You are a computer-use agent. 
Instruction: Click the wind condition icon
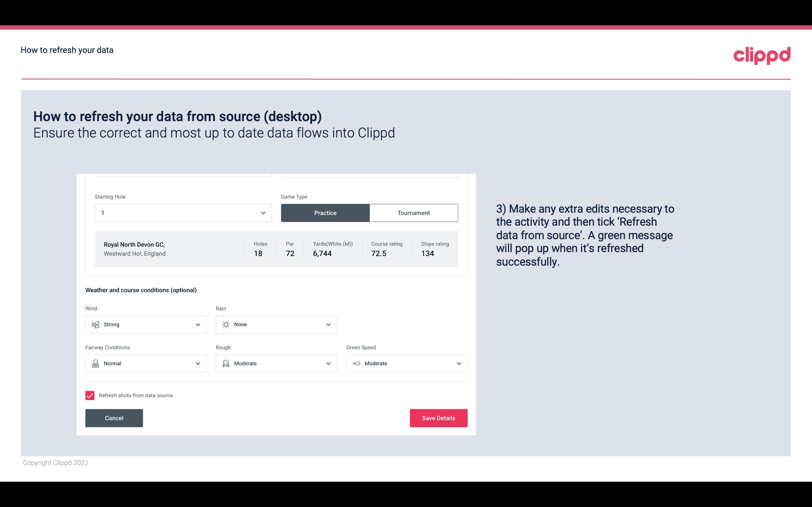point(95,324)
